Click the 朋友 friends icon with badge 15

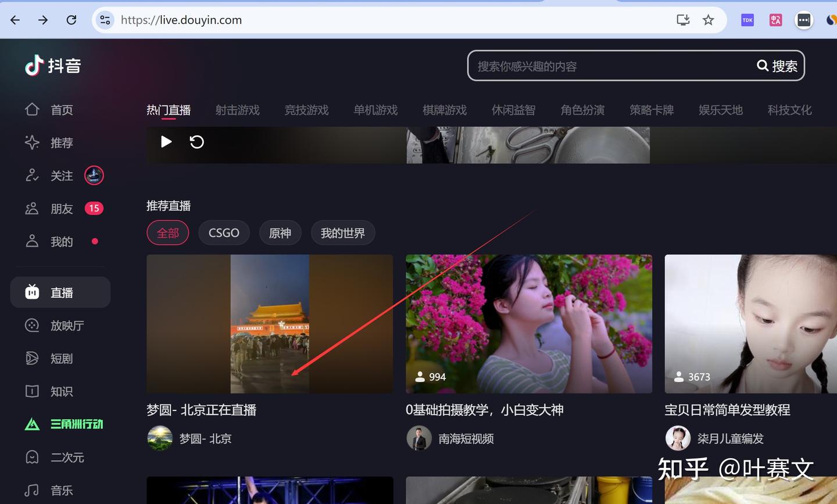point(32,208)
